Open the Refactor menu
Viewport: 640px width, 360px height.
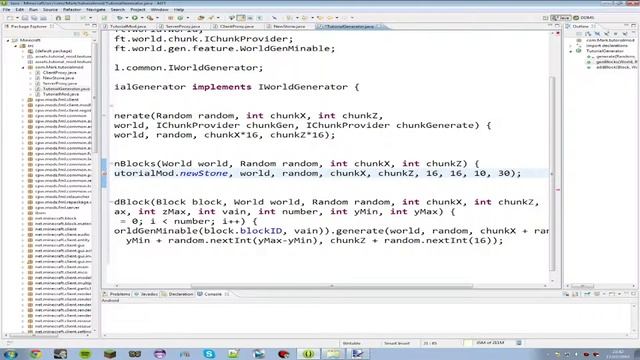pos(72,9)
